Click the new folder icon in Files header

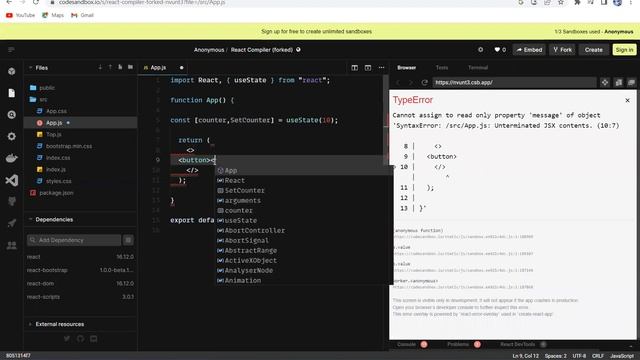[131, 67]
